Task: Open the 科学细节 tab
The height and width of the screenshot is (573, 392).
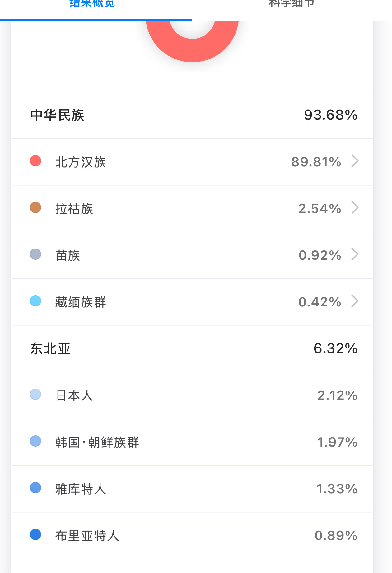Action: pyautogui.click(x=292, y=4)
